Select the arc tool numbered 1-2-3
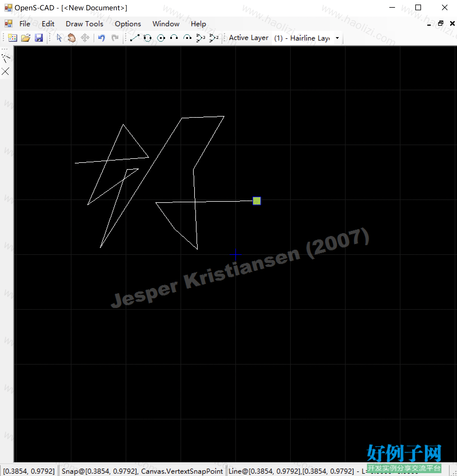Screen dimensions: 457x476 coord(214,38)
